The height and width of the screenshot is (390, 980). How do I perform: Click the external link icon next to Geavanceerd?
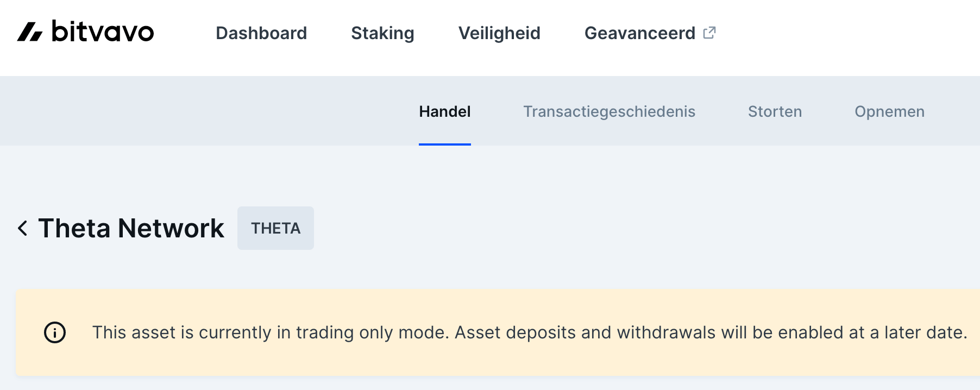coord(709,33)
